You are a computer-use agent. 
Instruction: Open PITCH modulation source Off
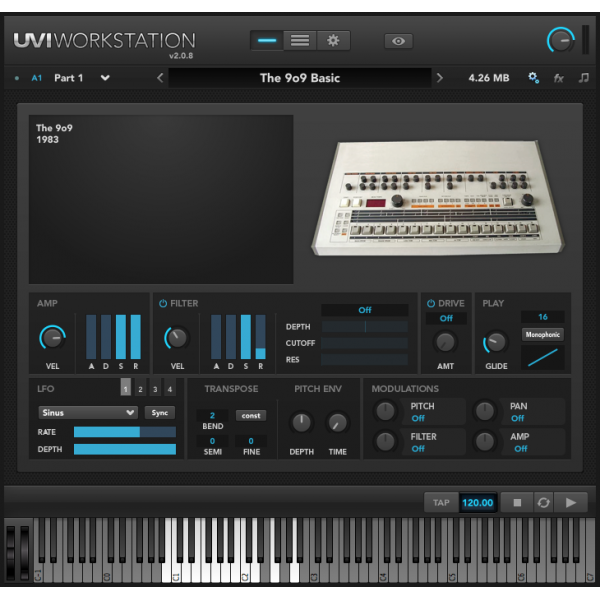pos(418,418)
